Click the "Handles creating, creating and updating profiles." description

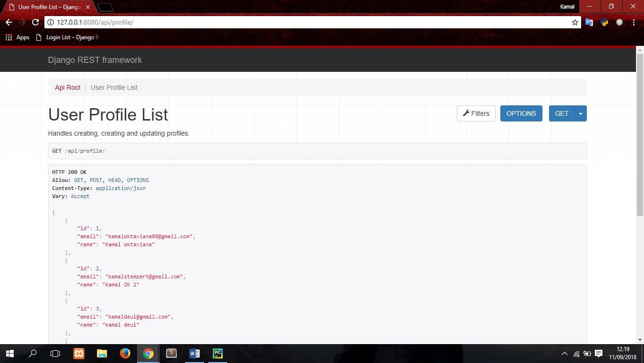click(119, 133)
